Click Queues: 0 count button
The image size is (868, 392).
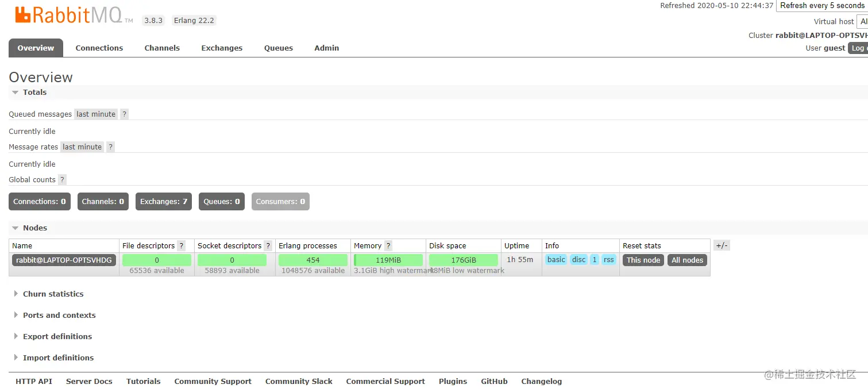222,201
